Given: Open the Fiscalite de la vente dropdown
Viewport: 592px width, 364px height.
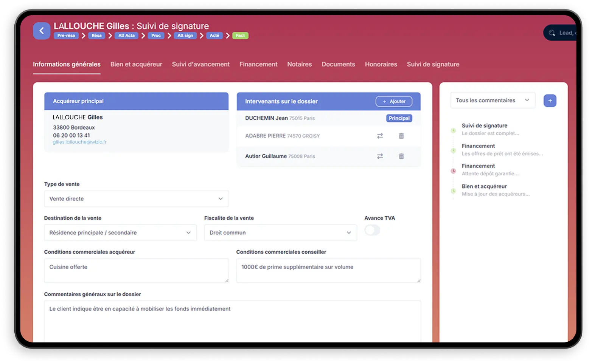Looking at the screenshot, I should pos(280,233).
